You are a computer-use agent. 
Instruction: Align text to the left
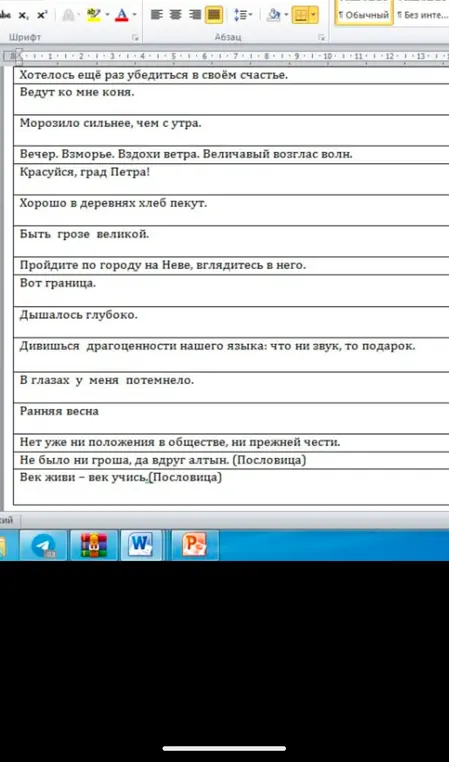pos(156,15)
